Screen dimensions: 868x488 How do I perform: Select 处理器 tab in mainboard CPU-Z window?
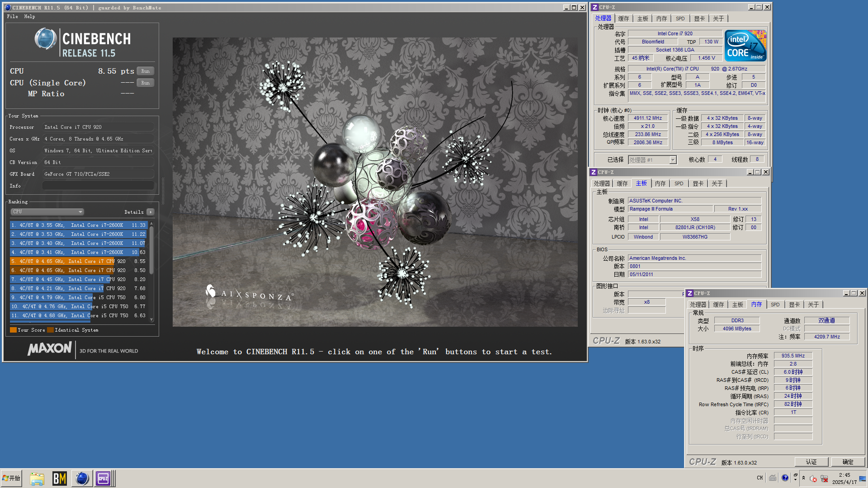pyautogui.click(x=602, y=183)
